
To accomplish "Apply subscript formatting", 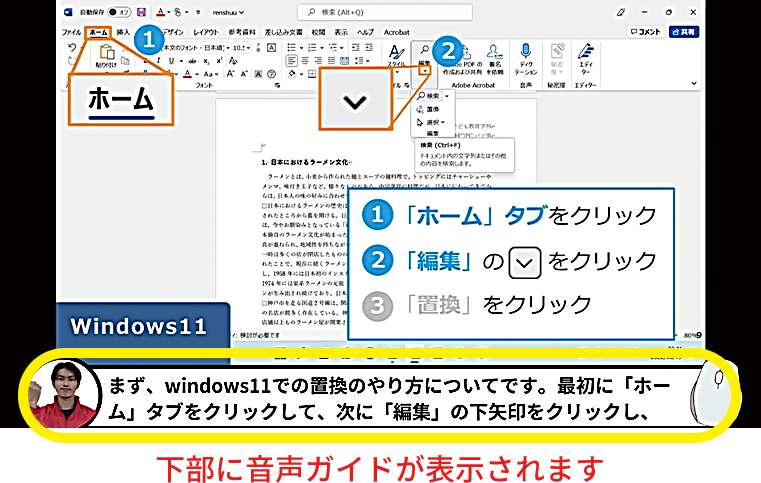I will click(x=206, y=61).
